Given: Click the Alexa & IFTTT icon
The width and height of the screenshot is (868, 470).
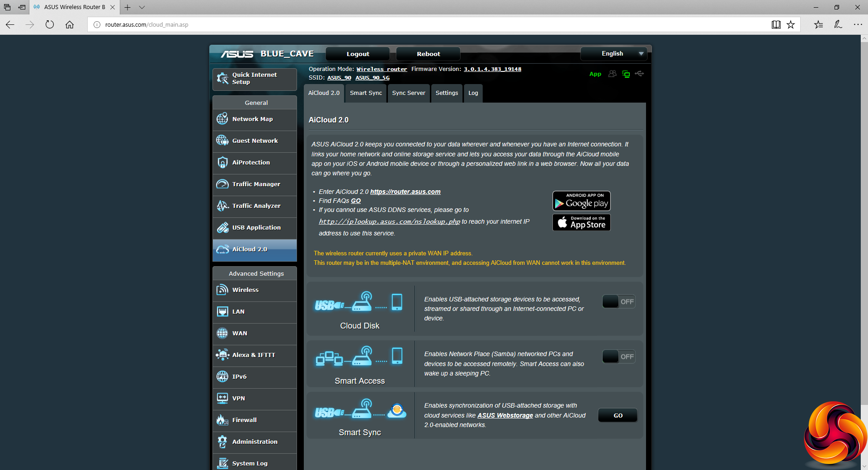Looking at the screenshot, I should (222, 355).
